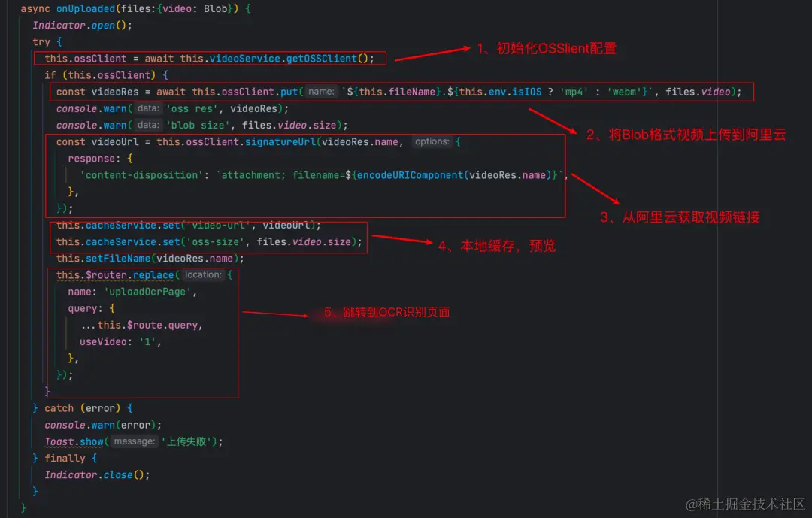Image resolution: width=812 pixels, height=518 pixels.
Task: Click 'catch (error)' clause
Action: [83, 408]
